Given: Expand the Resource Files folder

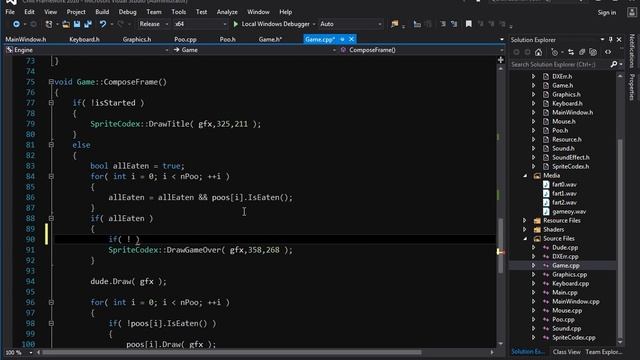Looking at the screenshot, I should [x=525, y=220].
